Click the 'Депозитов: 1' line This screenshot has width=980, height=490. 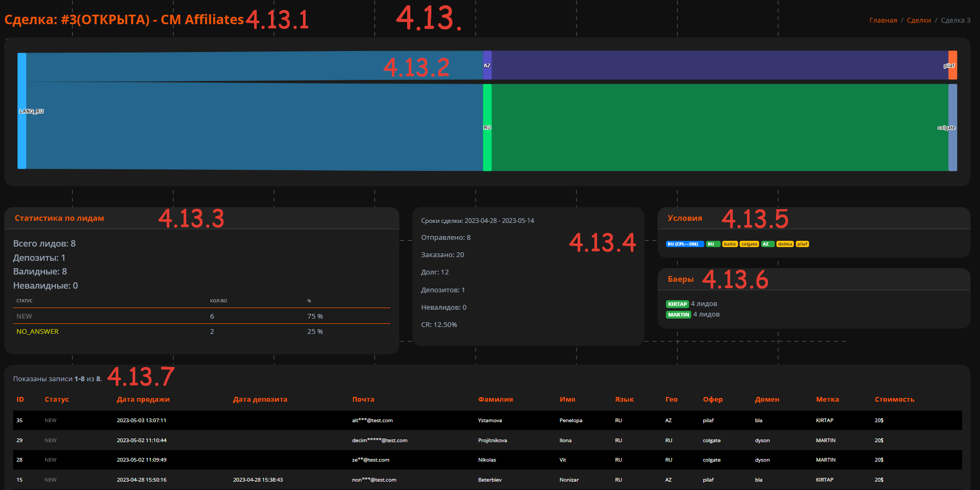[443, 290]
